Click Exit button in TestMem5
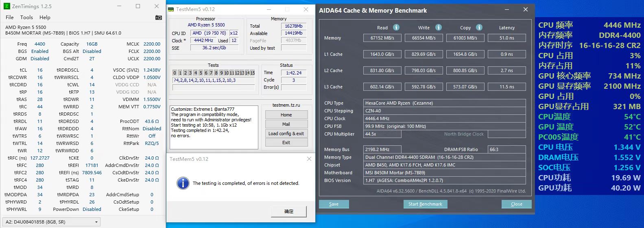644x228 pixels. pos(286,143)
